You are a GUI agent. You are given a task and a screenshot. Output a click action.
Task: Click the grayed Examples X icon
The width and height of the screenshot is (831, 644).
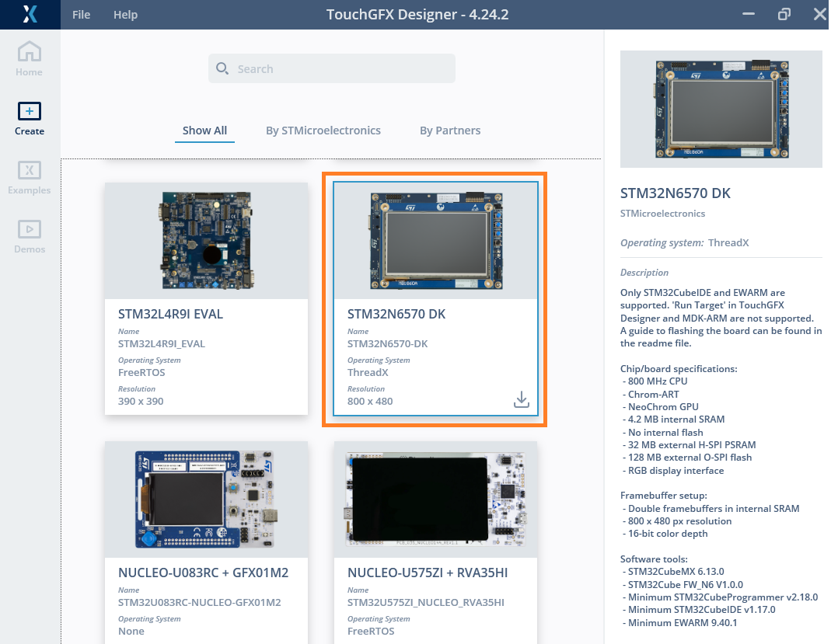(x=29, y=170)
